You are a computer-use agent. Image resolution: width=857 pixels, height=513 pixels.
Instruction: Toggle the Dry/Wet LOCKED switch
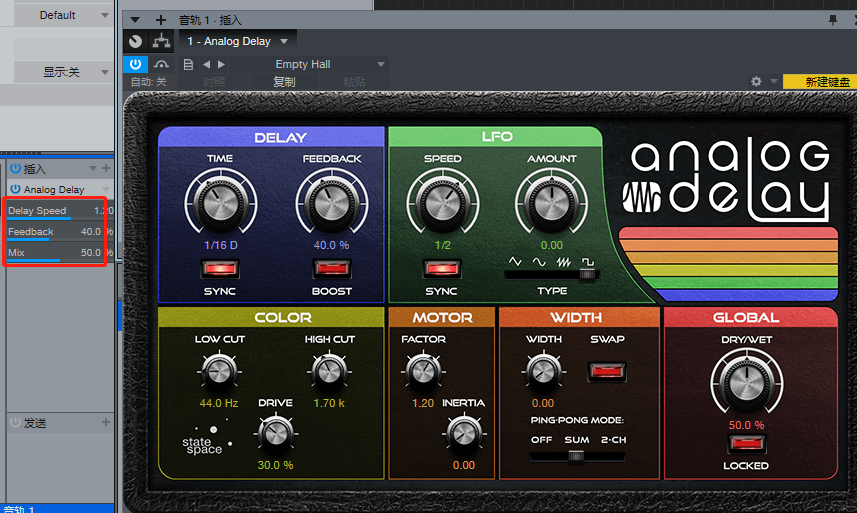[x=747, y=444]
